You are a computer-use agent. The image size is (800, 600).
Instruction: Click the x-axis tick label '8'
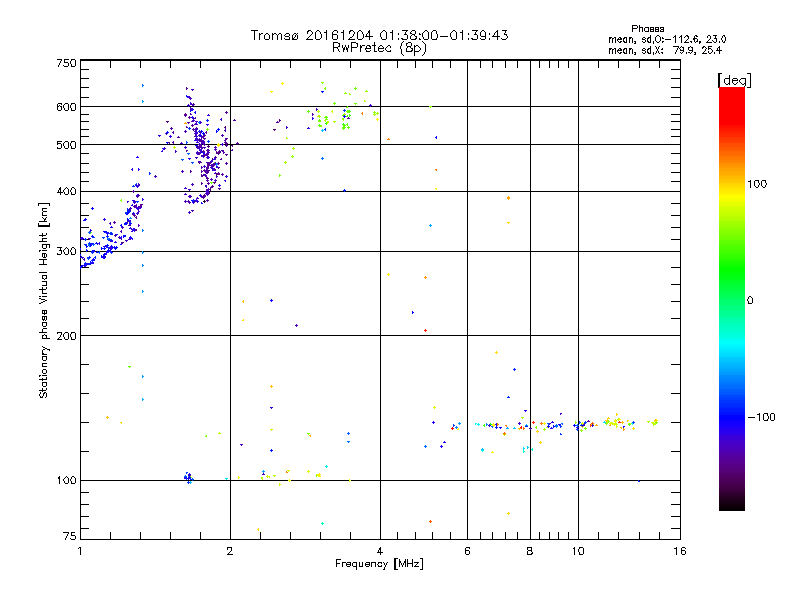[x=530, y=551]
